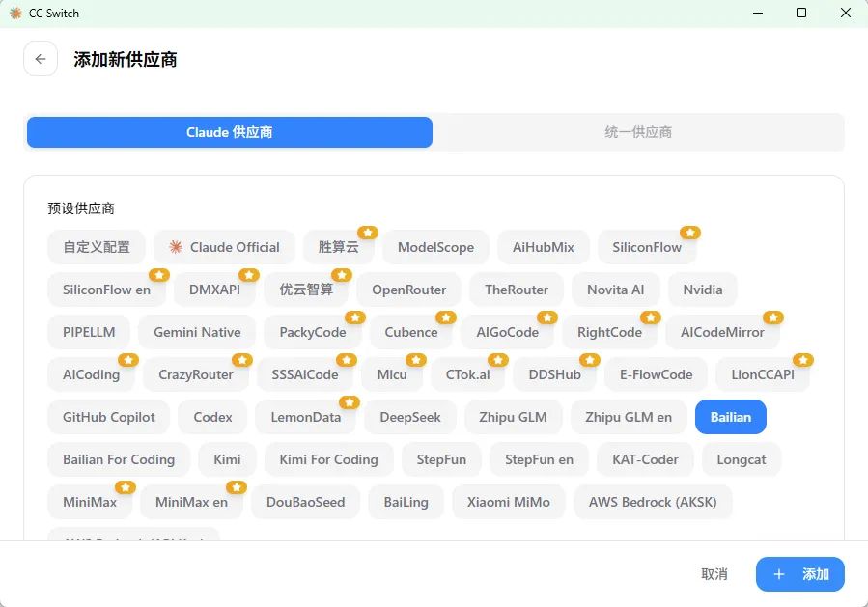
Task: Pick the StepFun preset
Action: tap(441, 459)
